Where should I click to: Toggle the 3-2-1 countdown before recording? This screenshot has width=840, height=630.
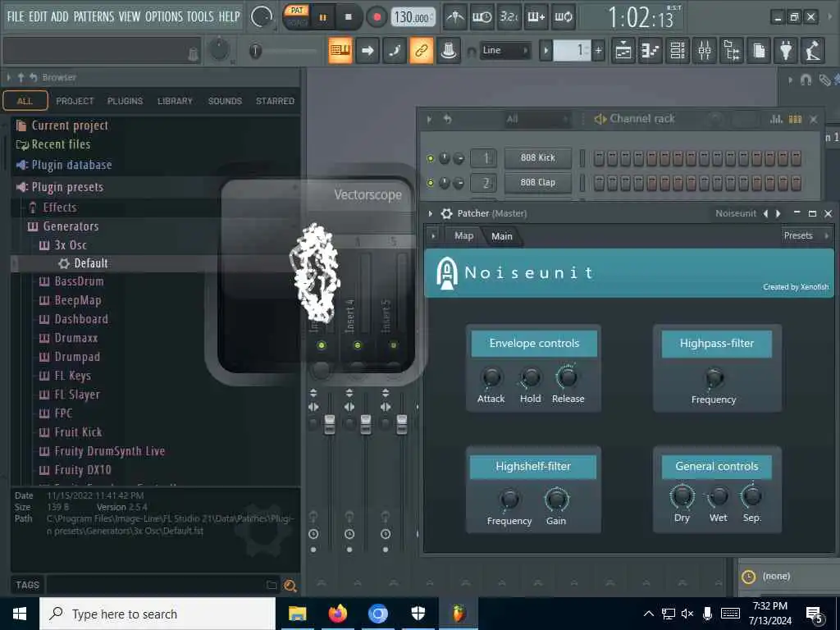[x=509, y=17]
